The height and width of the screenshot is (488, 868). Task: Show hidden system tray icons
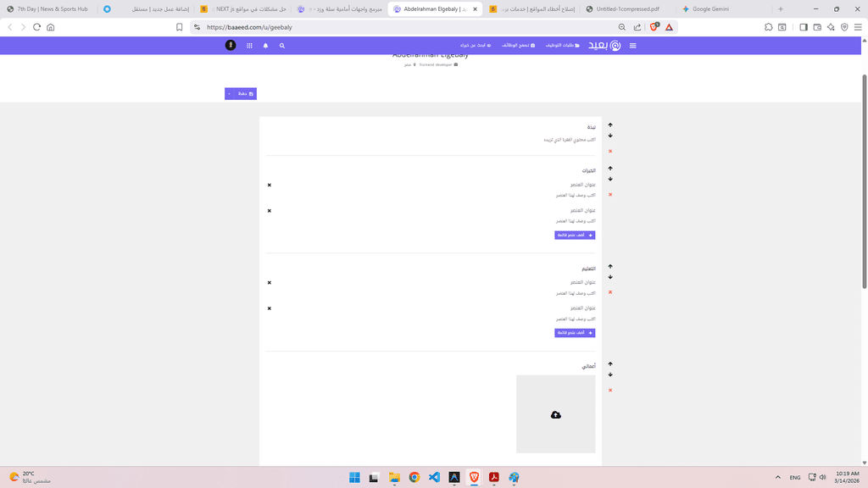pos(778,478)
